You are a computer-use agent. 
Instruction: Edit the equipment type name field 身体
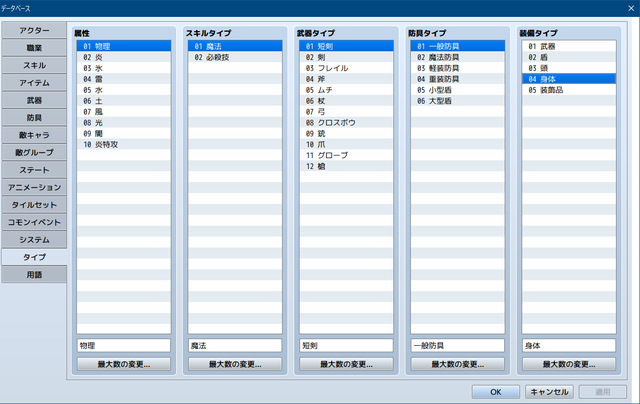(569, 346)
